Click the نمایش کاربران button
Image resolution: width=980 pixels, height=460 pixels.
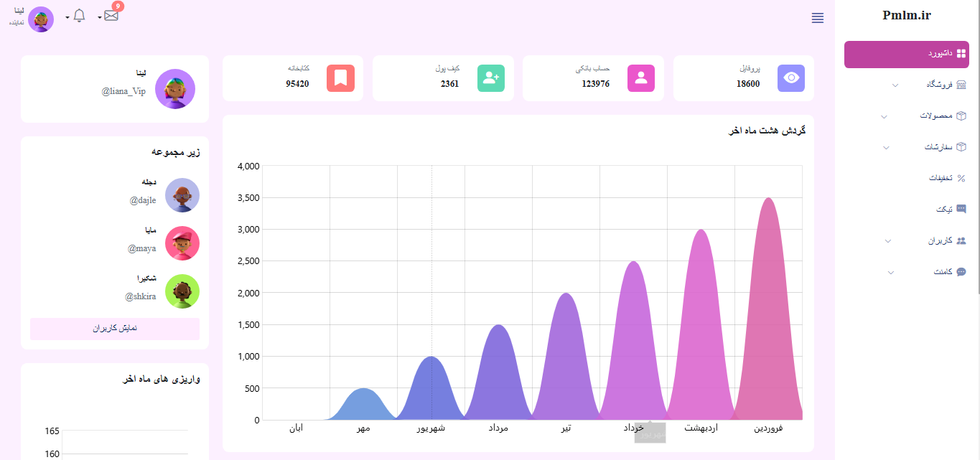click(115, 329)
